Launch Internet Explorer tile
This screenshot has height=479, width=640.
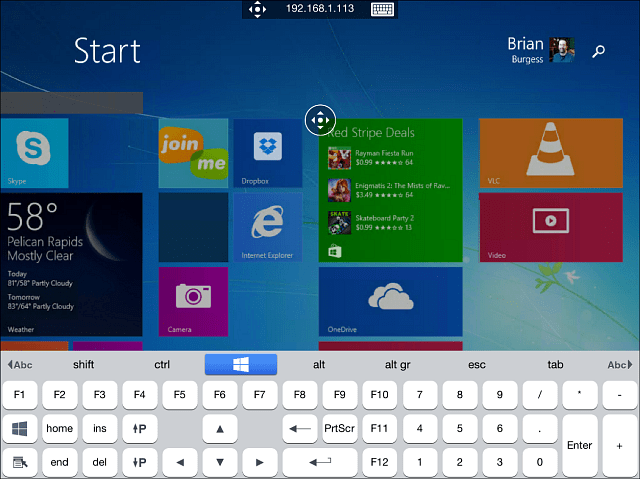pyautogui.click(x=267, y=227)
